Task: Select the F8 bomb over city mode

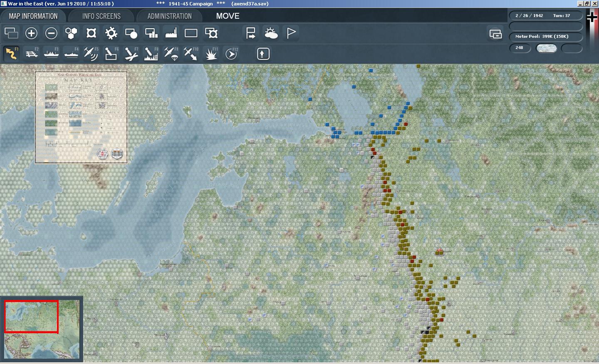Action: (x=151, y=54)
